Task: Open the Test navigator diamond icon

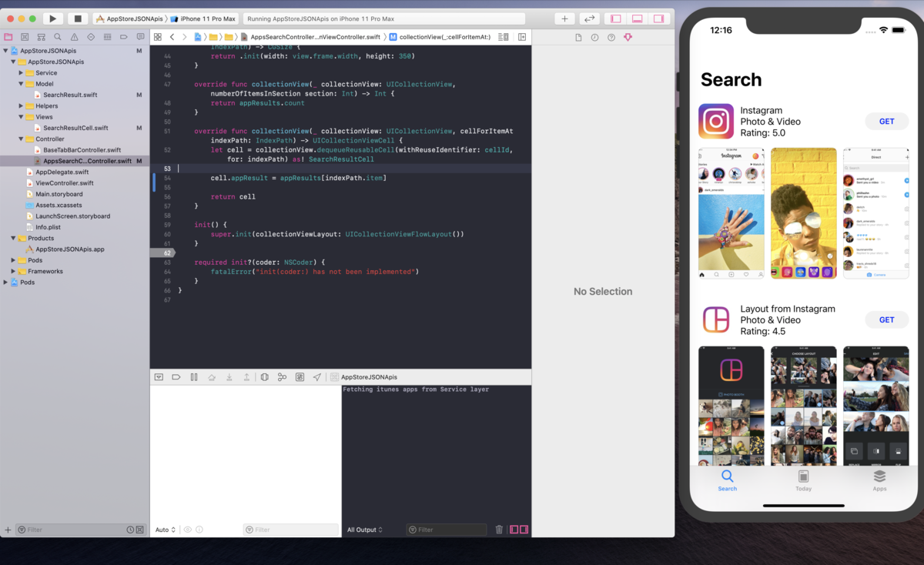Action: [91, 36]
